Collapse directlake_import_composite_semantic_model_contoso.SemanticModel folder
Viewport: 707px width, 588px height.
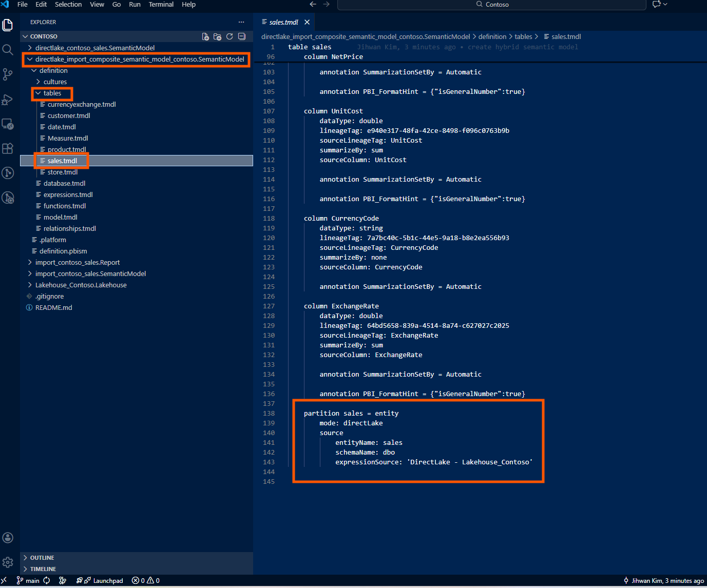click(x=137, y=59)
